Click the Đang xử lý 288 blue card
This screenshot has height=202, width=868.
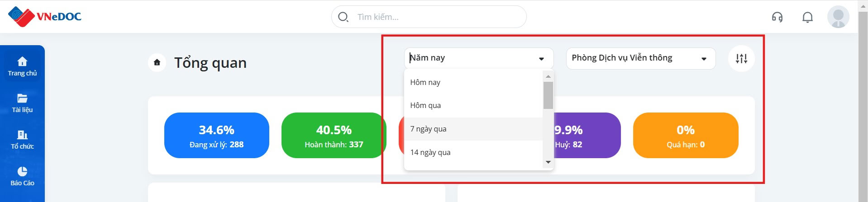click(217, 136)
